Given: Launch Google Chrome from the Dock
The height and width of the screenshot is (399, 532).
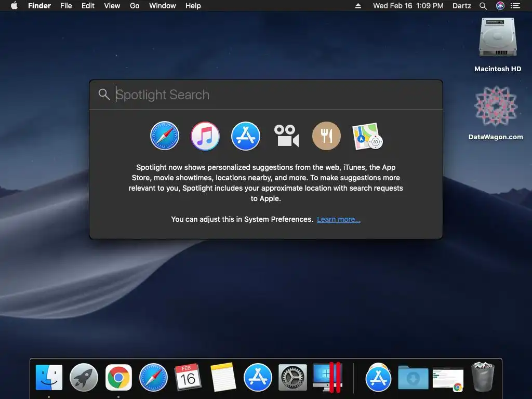Looking at the screenshot, I should click(x=118, y=377).
